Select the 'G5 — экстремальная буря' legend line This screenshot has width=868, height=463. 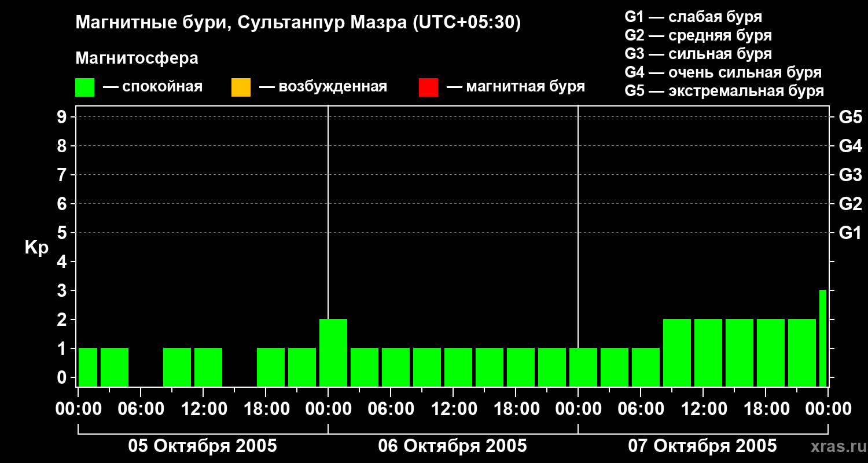click(724, 91)
